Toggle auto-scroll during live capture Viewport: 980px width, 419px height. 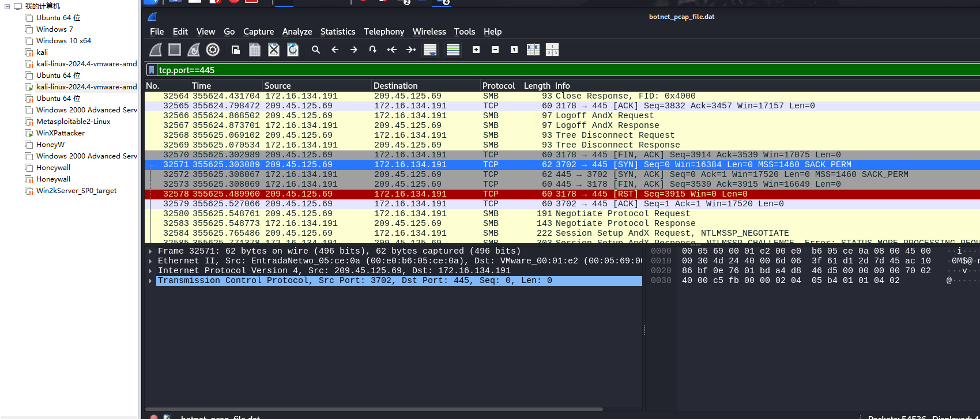point(430,50)
